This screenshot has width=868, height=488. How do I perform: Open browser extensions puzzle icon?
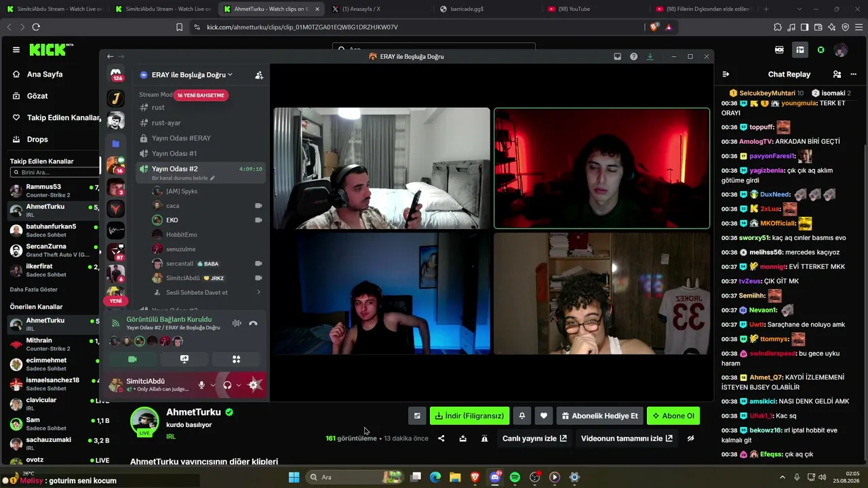pos(777,27)
